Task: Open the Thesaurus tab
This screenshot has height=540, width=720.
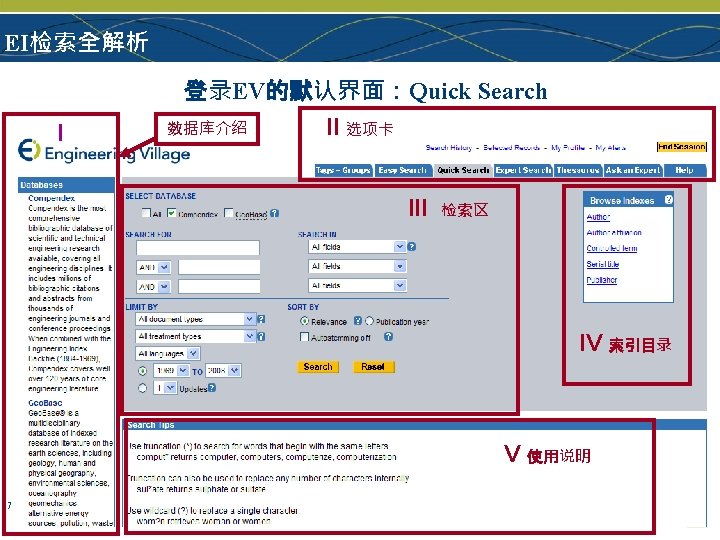Action: coord(578,170)
